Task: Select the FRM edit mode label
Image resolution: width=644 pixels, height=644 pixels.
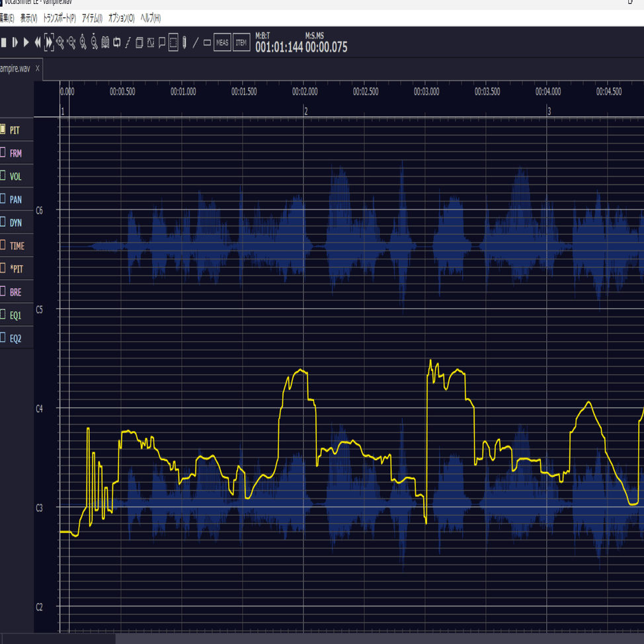Action: click(16, 153)
